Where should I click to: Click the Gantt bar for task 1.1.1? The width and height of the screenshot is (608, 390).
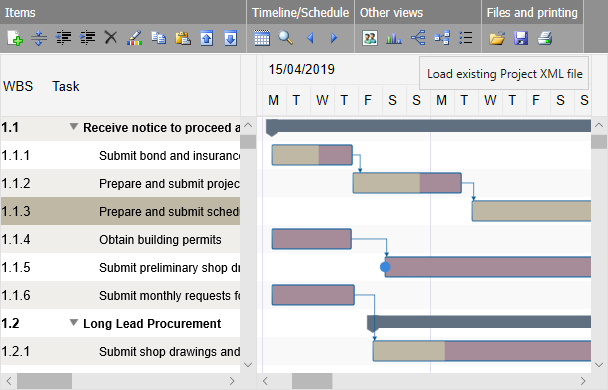point(312,155)
